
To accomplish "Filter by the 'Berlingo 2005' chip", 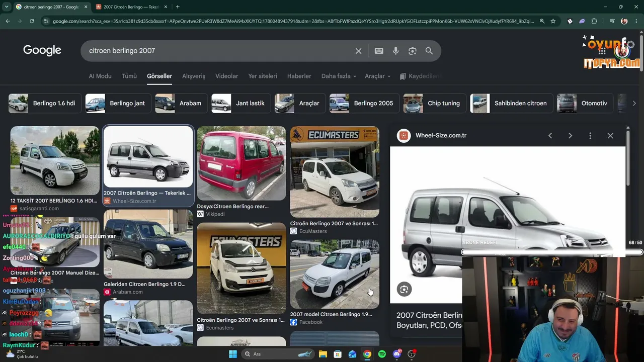I will 364,103.
